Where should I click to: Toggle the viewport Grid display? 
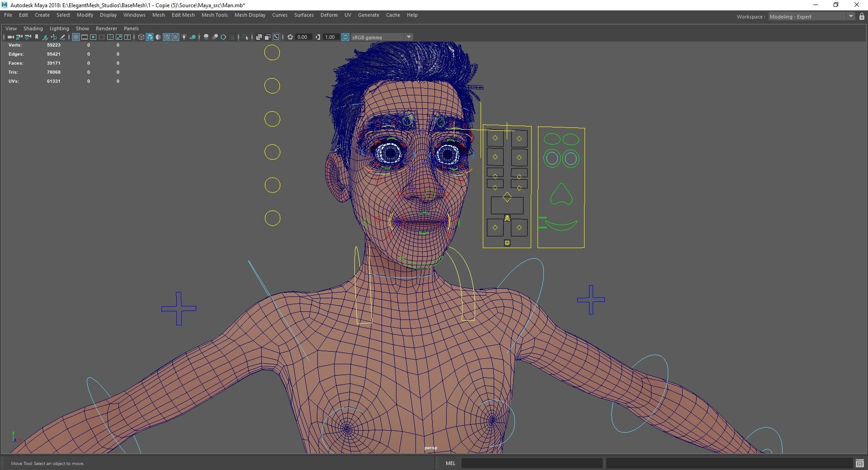pyautogui.click(x=76, y=37)
